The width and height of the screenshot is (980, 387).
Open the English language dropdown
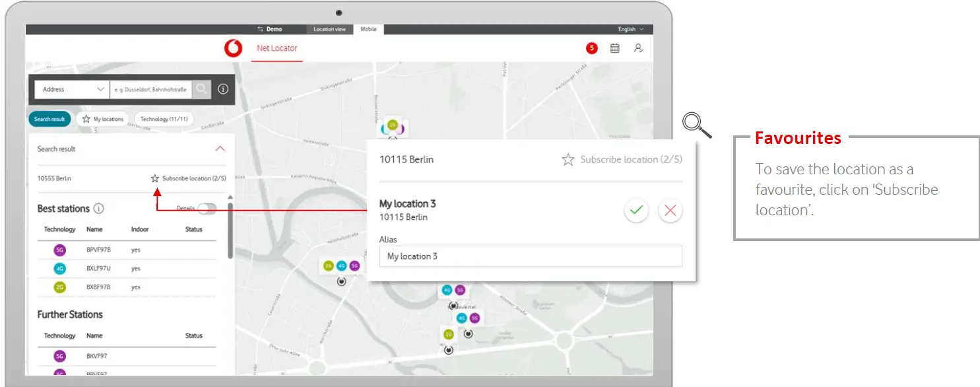[x=630, y=29]
